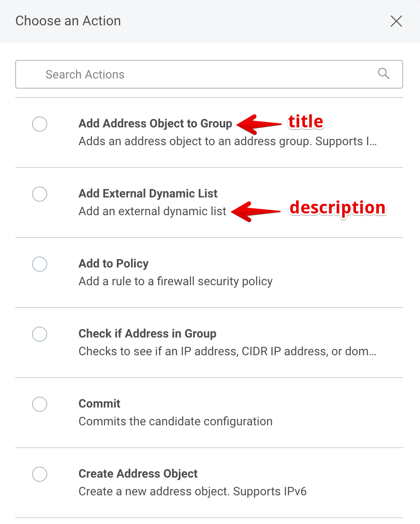Select the Add Address Object to Group radio button
The width and height of the screenshot is (420, 524).
pyautogui.click(x=40, y=124)
